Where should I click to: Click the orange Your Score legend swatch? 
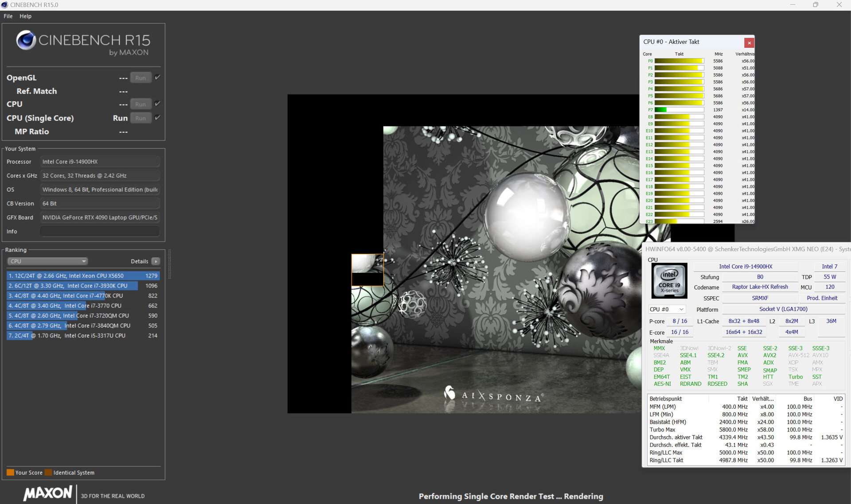click(x=10, y=473)
